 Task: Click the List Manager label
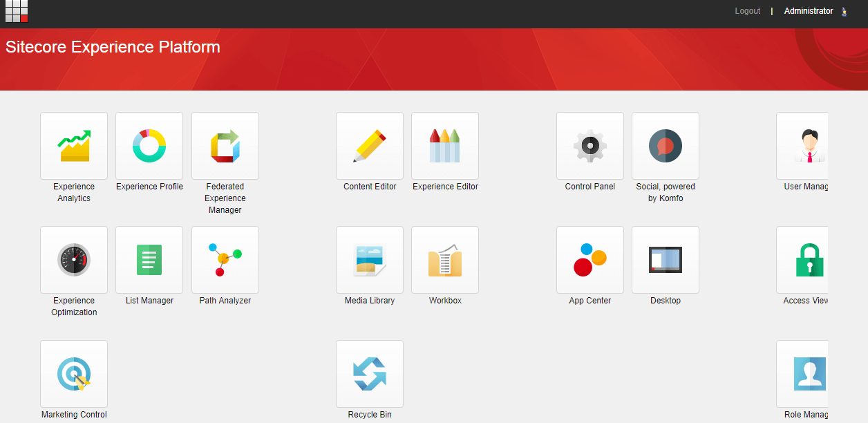149,301
